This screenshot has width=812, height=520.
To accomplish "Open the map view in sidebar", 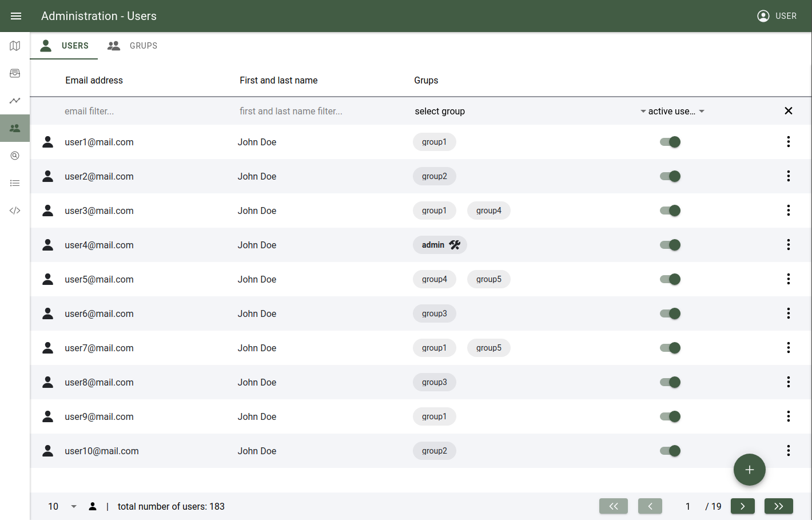I will (x=15, y=46).
